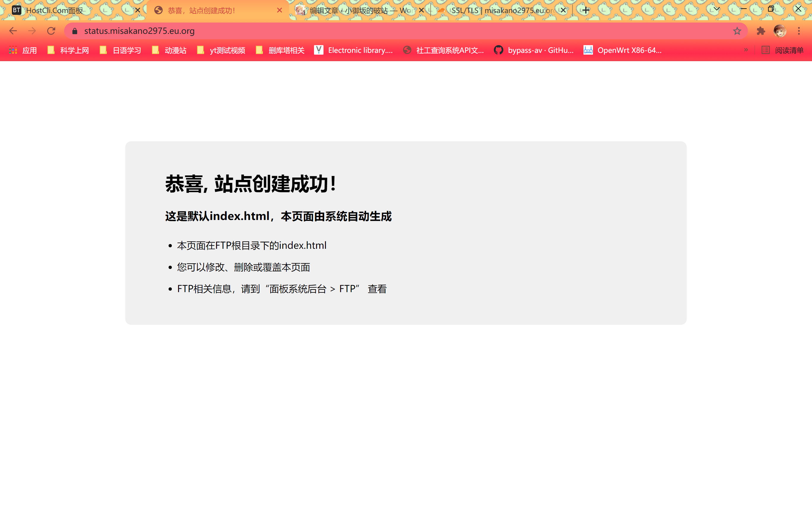Open the Apps grid shortcut
The height and width of the screenshot is (513, 812).
pos(23,50)
